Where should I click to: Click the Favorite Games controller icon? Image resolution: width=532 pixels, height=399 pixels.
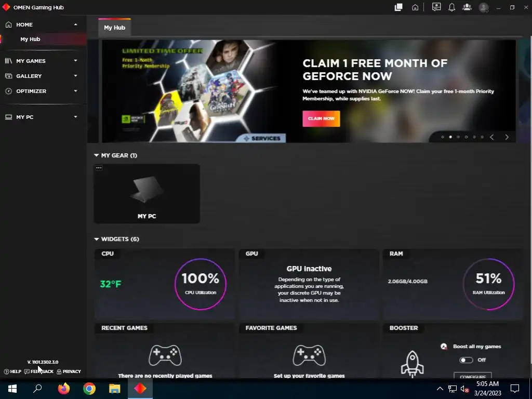(309, 355)
